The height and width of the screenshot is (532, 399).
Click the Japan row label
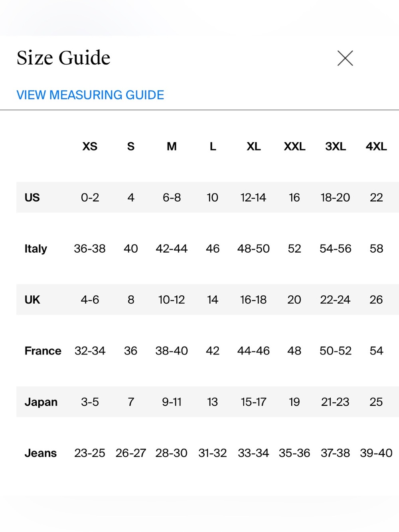[41, 402]
